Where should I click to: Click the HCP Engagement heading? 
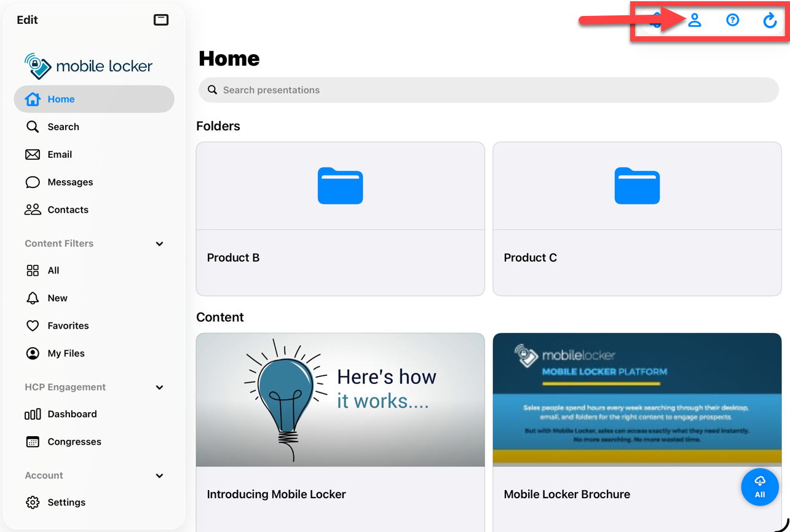coord(65,388)
